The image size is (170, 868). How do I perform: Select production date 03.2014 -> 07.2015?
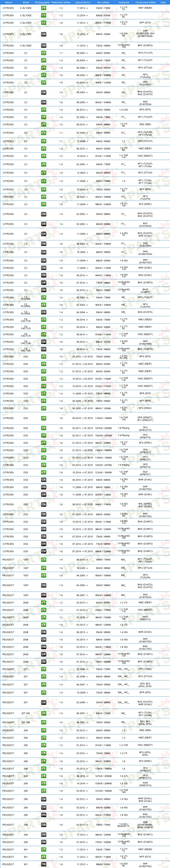click(82, 465)
